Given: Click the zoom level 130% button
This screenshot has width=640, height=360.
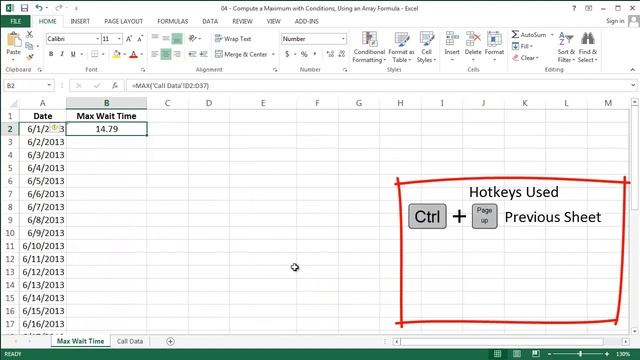Looking at the screenshot, I should coord(623,354).
